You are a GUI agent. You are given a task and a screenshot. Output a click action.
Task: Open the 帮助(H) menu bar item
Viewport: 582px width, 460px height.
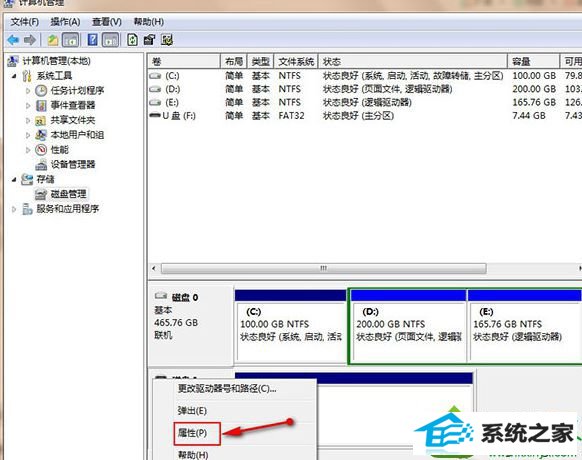149,22
